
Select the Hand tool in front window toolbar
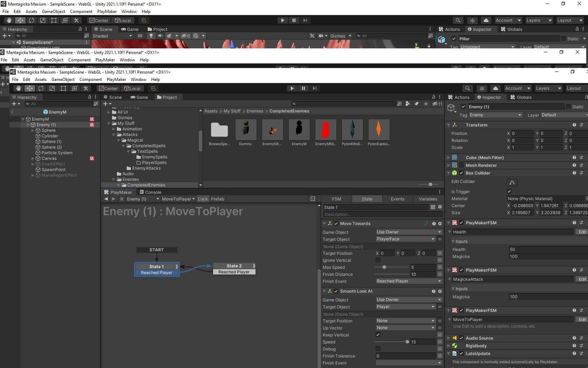[18, 88]
